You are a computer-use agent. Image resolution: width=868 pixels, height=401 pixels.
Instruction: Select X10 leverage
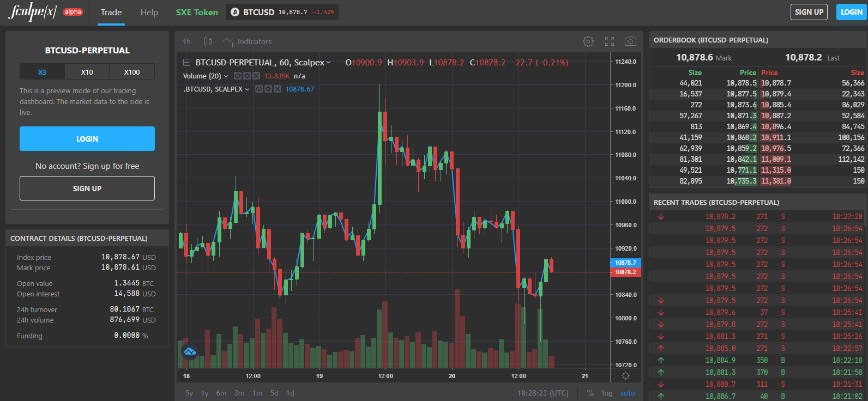[87, 72]
